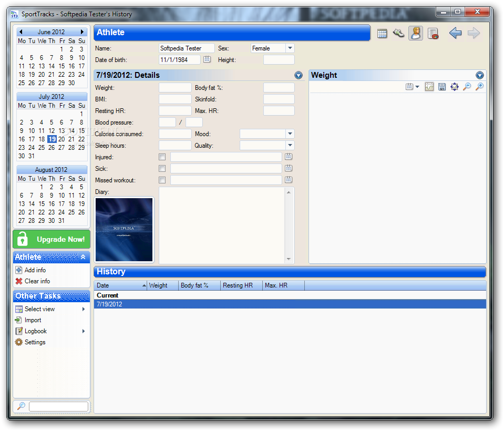Click the Skinfold input field
The height and width of the screenshot is (431, 504).
[x=279, y=99]
